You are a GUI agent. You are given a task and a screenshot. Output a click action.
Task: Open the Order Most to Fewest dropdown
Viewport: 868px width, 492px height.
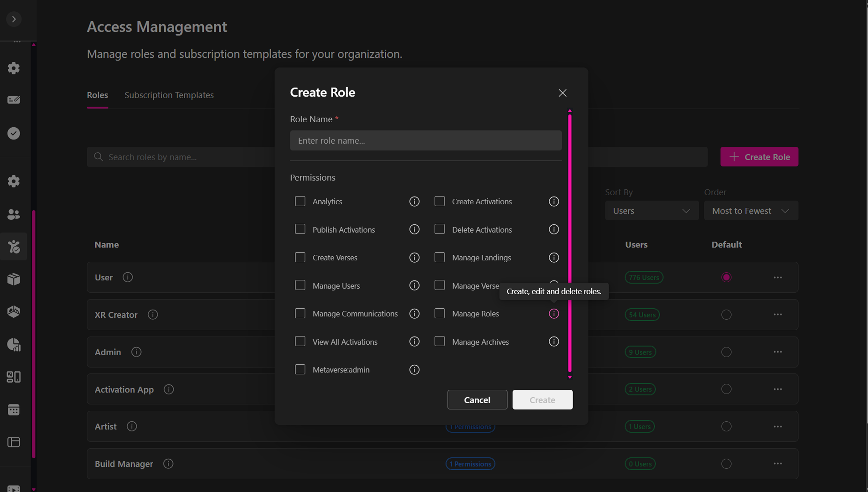(750, 211)
